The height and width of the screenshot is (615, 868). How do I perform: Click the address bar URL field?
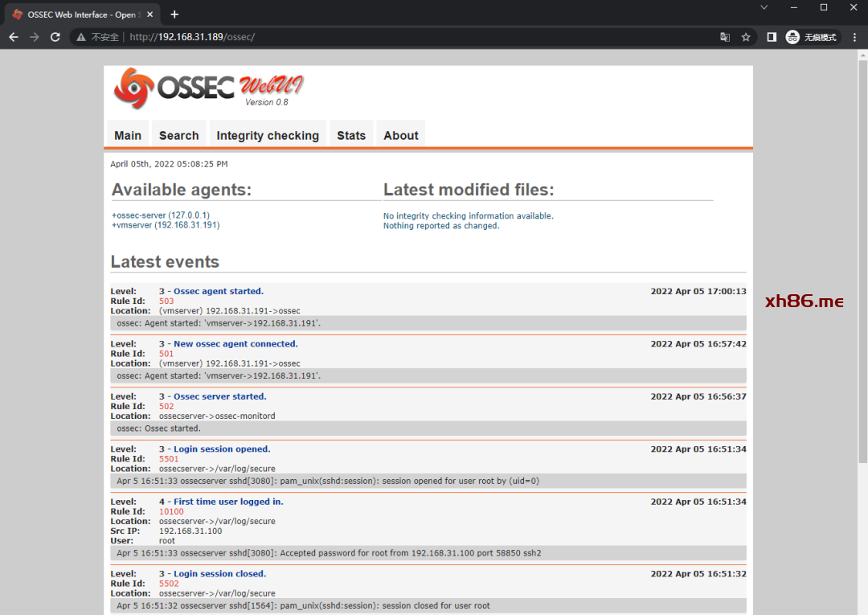pyautogui.click(x=402, y=37)
